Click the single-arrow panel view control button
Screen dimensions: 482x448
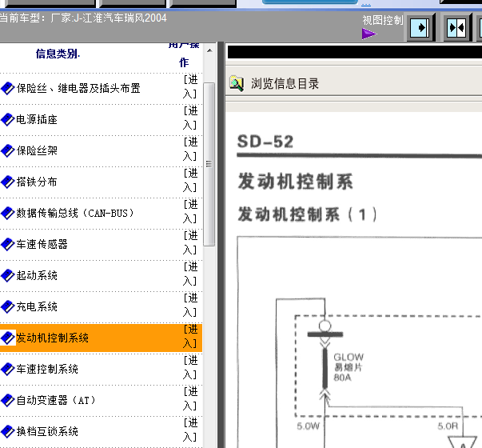point(420,28)
